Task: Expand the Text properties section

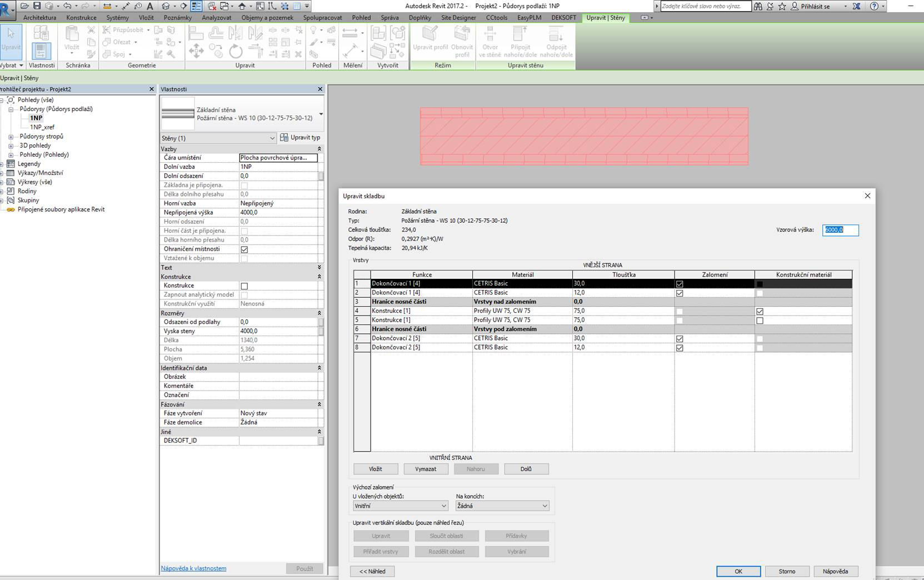Action: (319, 268)
